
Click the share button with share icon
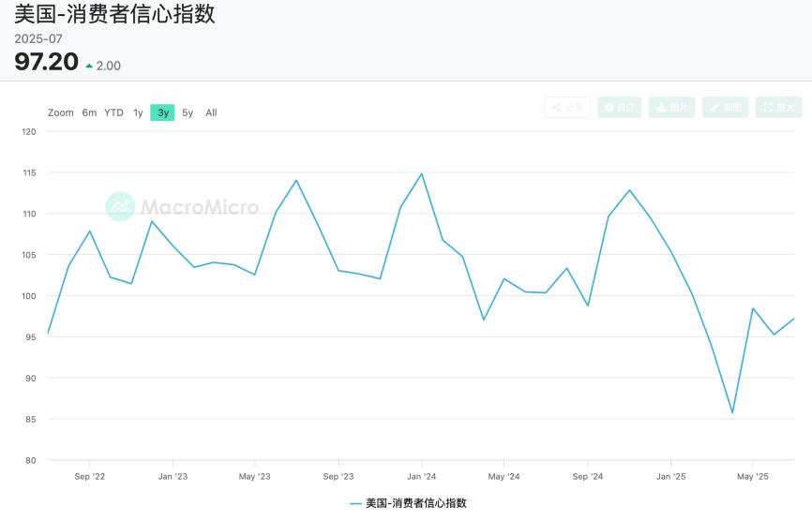point(567,107)
